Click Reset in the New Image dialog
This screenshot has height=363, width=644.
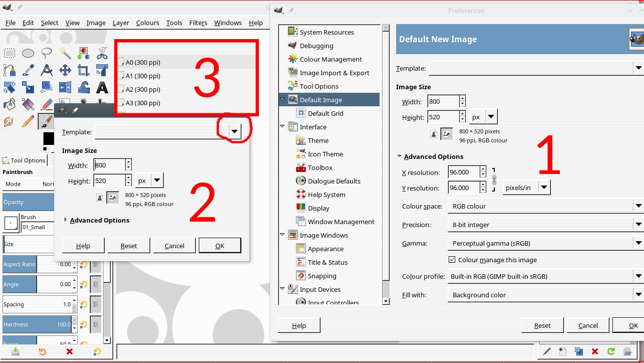point(129,246)
